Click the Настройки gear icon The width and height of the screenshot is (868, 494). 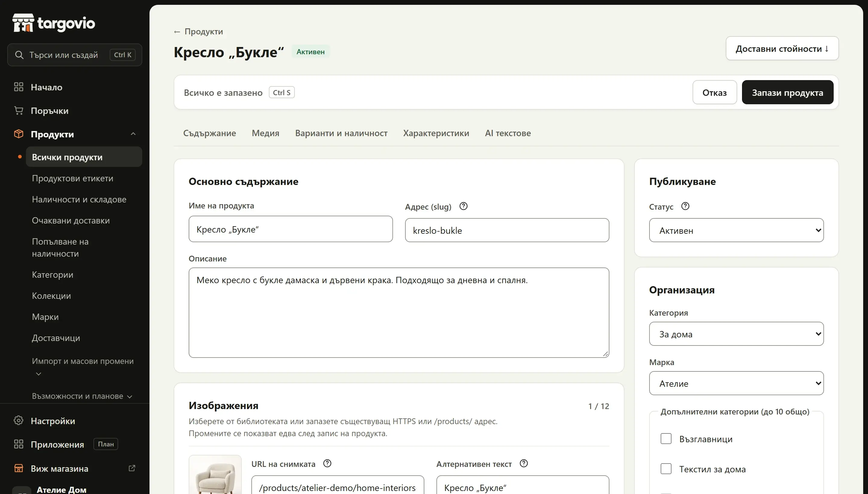[x=19, y=421]
